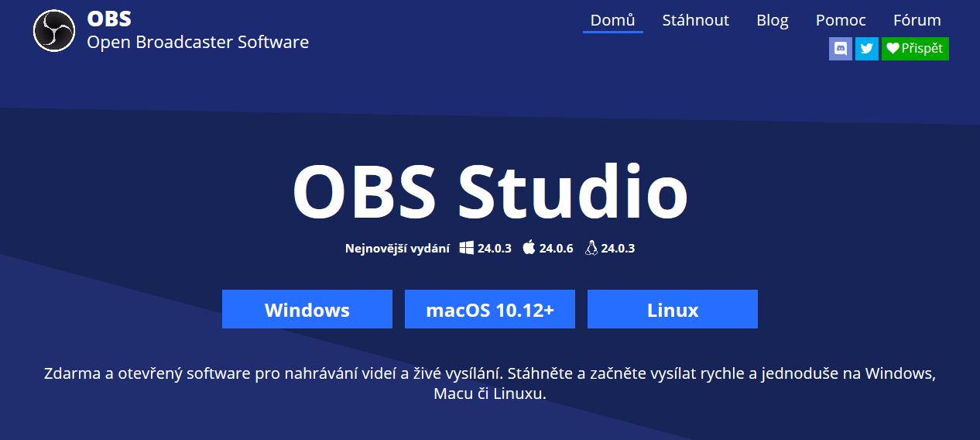Open the Twitter bird icon link

[x=867, y=49]
